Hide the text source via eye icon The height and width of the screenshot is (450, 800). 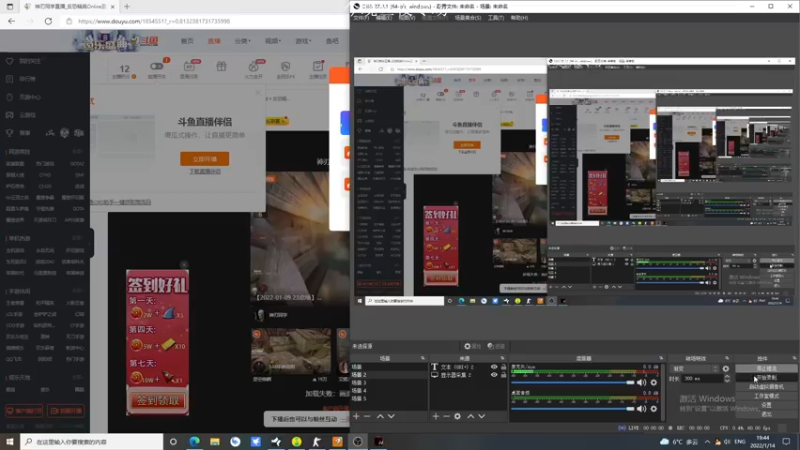[x=494, y=367]
